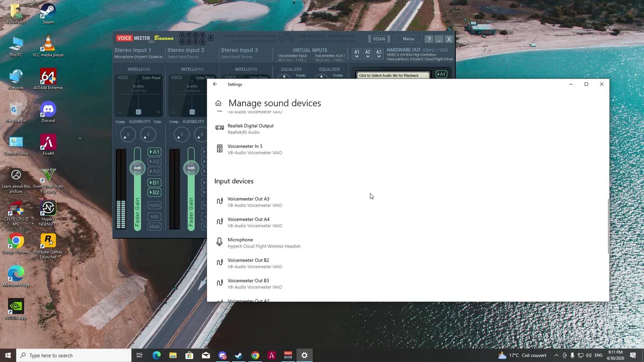
Task: Open Task View in the taskbar
Action: [139, 355]
